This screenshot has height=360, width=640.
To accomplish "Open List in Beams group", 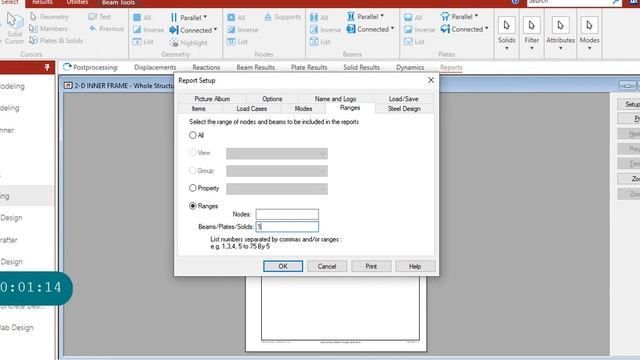I will pos(320,42).
